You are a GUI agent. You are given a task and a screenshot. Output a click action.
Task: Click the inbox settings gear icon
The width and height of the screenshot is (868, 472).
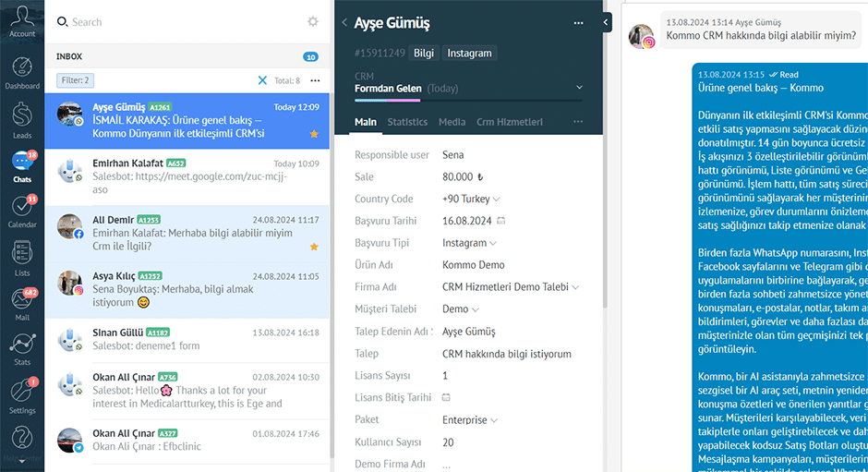pos(313,21)
